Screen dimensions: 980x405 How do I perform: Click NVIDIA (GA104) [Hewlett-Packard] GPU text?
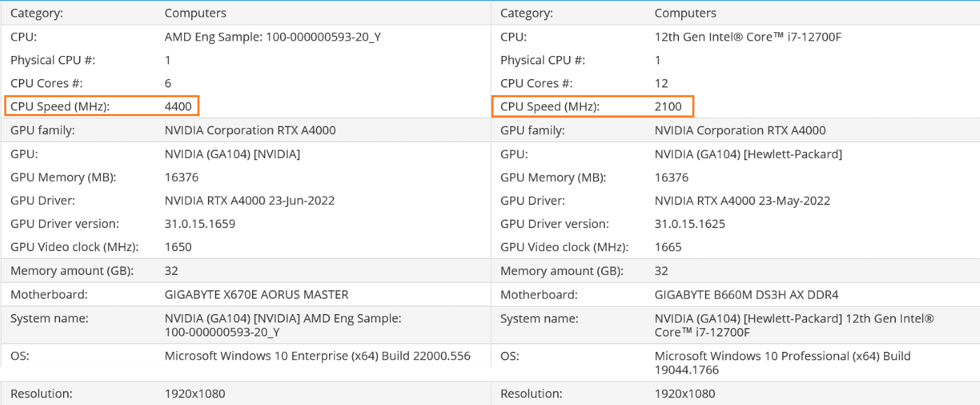[x=748, y=154]
